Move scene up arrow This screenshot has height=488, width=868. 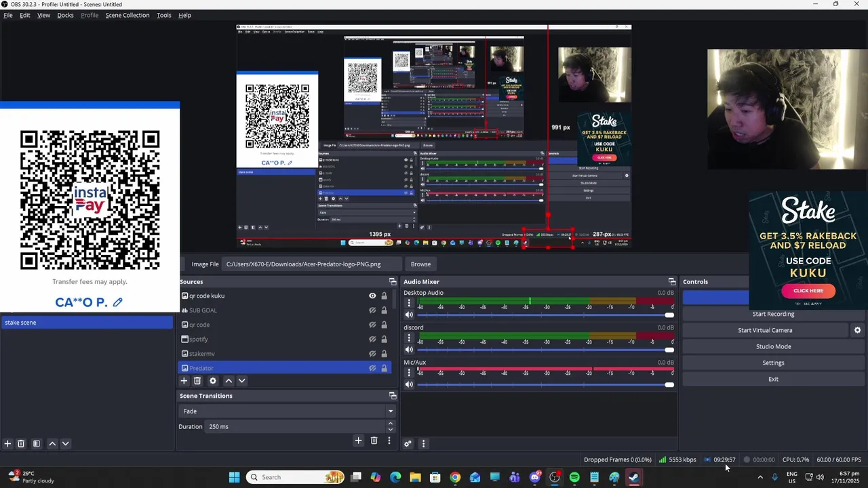coord(52,444)
